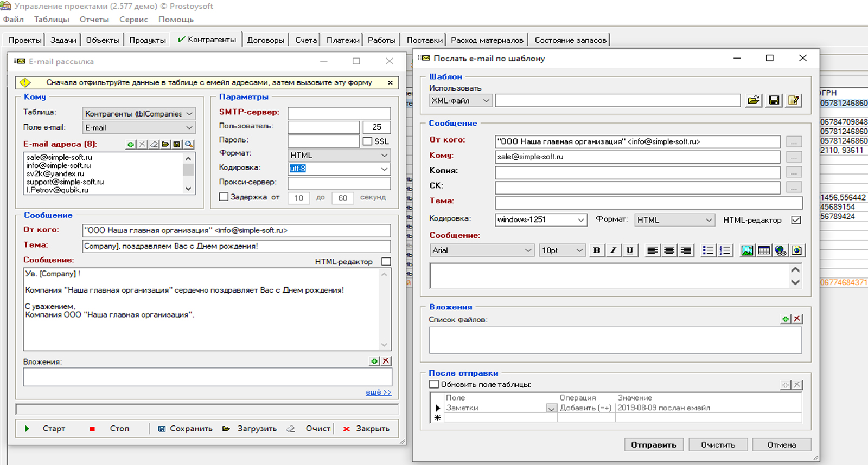The width and height of the screenshot is (868, 465).
Task: Click the Очистить button
Action: pos(718,445)
